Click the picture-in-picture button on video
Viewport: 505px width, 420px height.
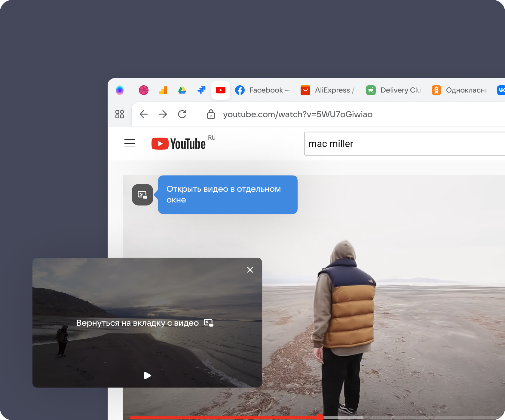tap(142, 195)
